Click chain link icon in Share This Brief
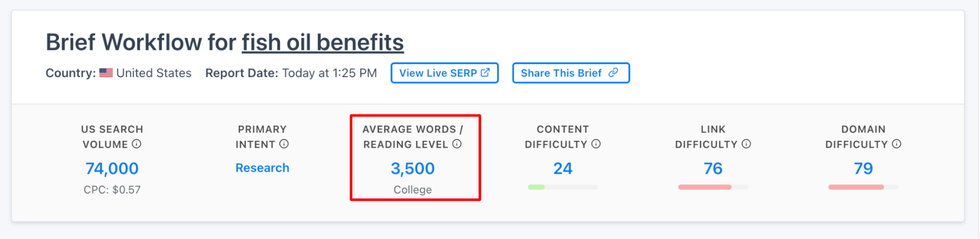Screen dimensions: 980x239 tap(613, 73)
